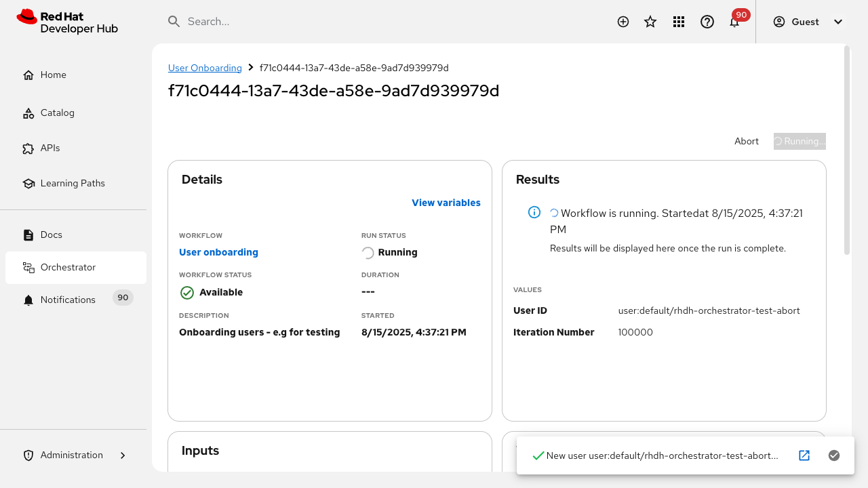The width and height of the screenshot is (868, 488).
Task: Click the info icon in Results
Action: [x=534, y=213]
